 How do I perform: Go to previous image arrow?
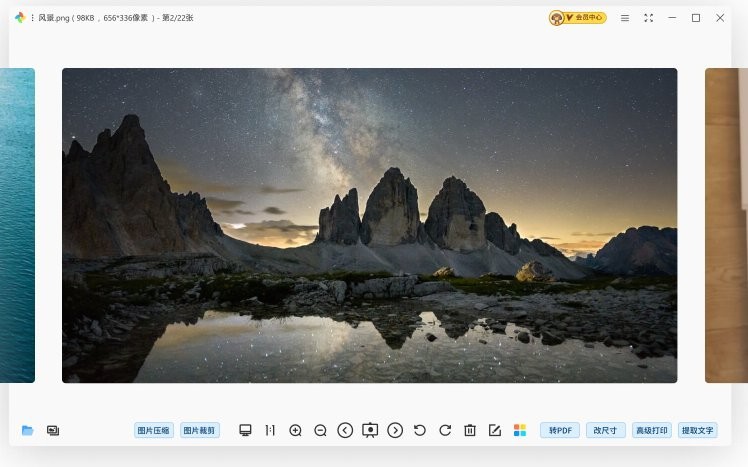[x=345, y=430]
